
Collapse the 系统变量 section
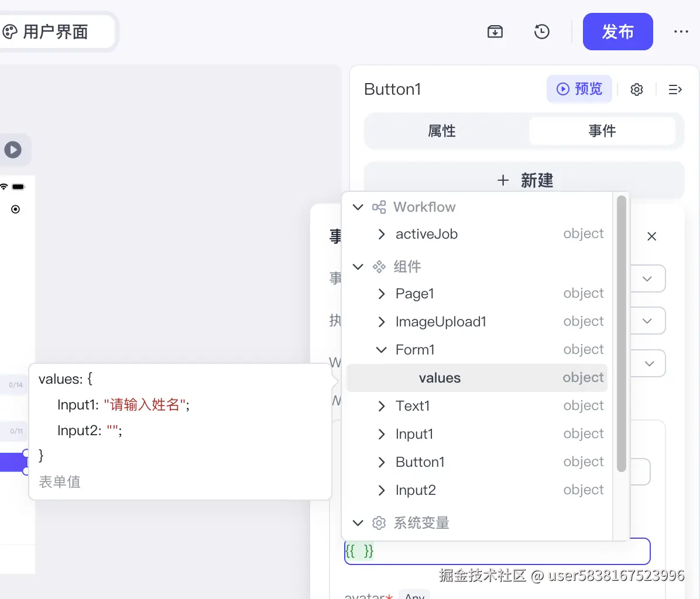(358, 523)
